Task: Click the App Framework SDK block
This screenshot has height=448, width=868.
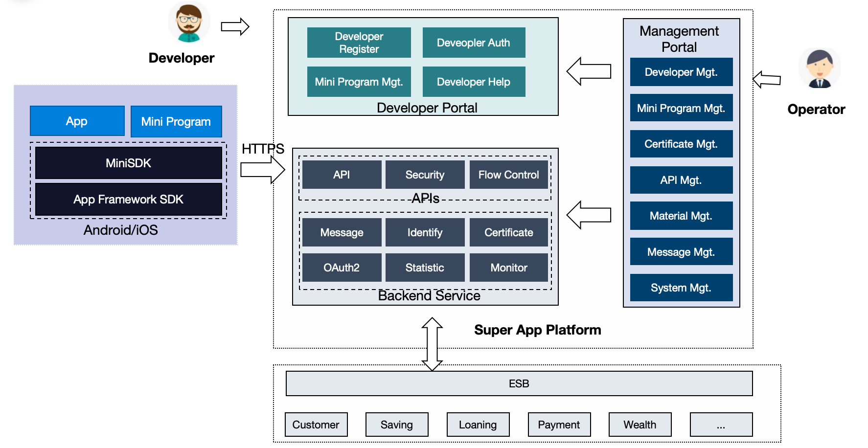Action: (x=129, y=199)
